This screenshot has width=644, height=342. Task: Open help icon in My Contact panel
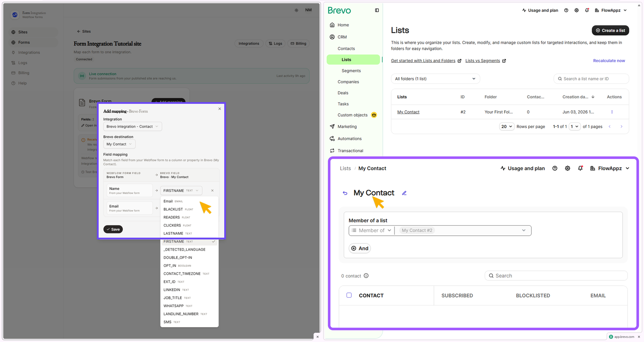click(555, 168)
